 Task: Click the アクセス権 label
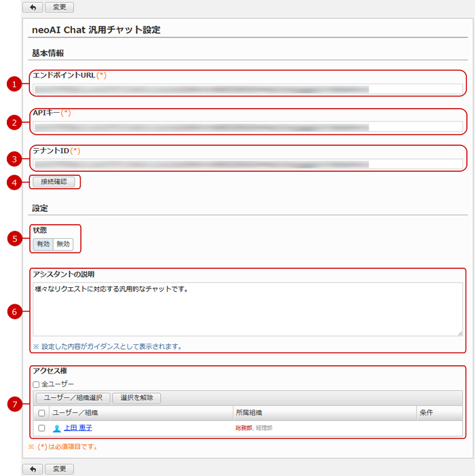50,371
